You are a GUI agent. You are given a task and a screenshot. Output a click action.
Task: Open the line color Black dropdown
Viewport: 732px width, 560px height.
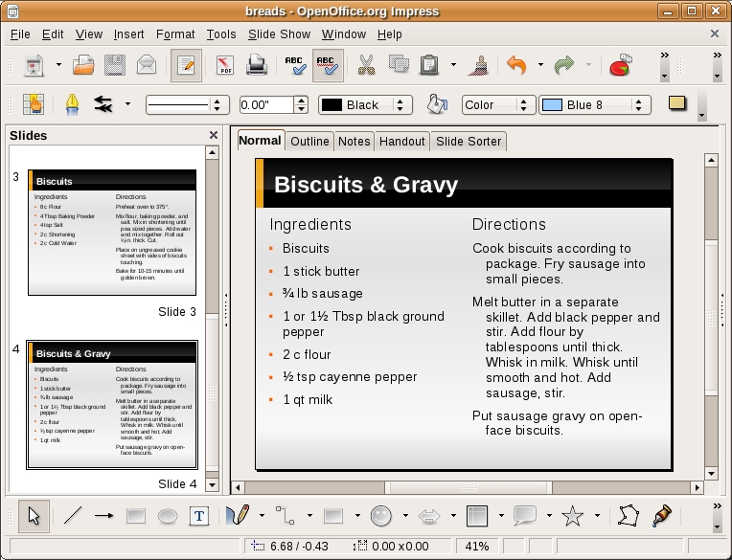click(x=401, y=105)
